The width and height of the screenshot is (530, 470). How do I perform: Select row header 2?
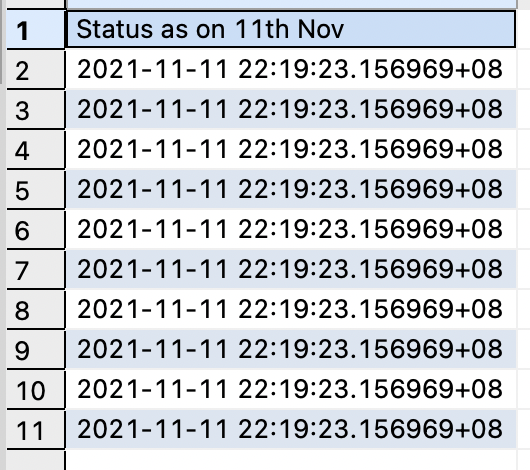(35, 69)
